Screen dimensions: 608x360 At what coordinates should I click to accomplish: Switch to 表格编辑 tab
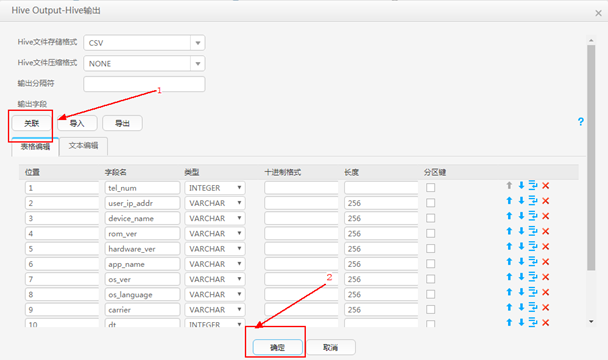click(x=35, y=147)
